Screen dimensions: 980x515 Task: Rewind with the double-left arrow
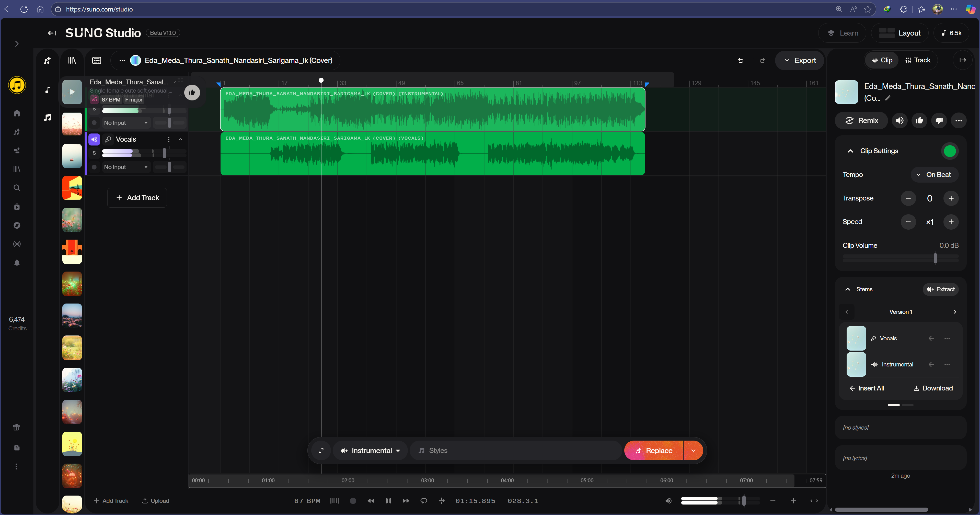tap(371, 501)
